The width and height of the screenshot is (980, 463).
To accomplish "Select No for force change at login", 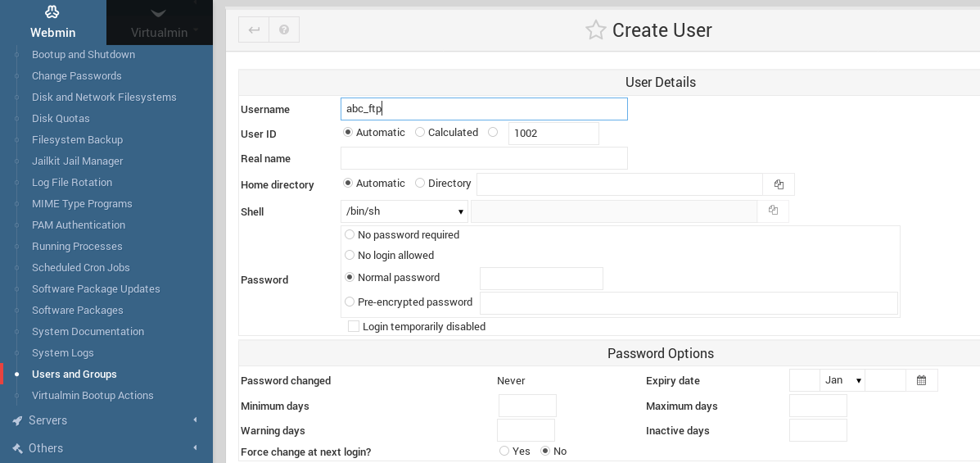I will 545,451.
